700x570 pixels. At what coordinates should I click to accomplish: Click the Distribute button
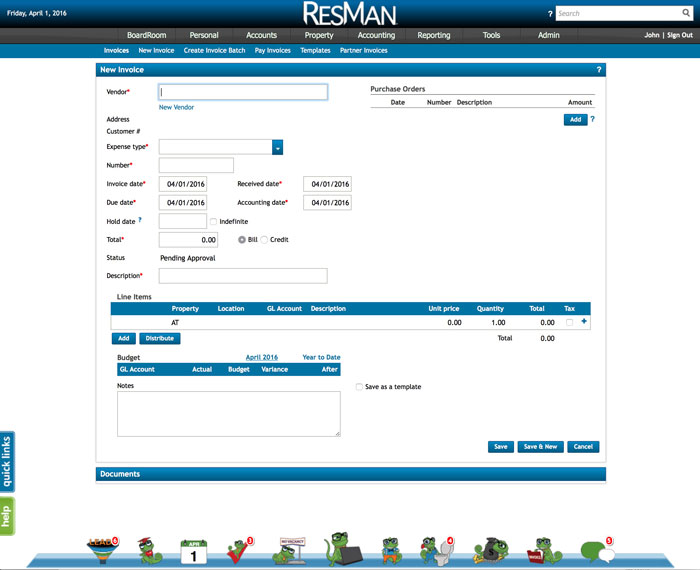[160, 338]
